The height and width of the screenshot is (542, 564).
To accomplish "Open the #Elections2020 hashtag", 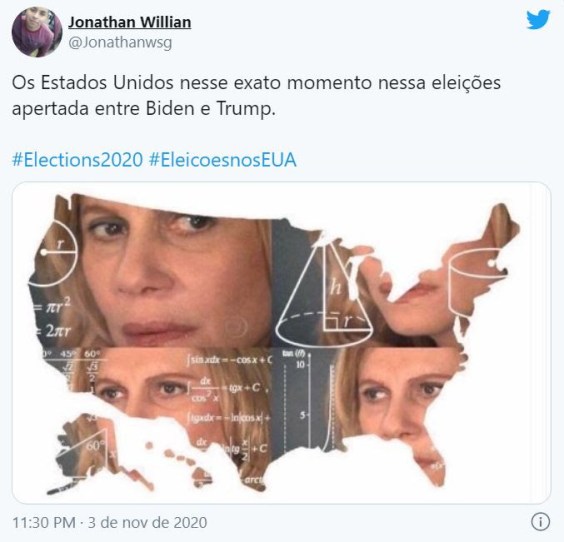I will point(77,160).
